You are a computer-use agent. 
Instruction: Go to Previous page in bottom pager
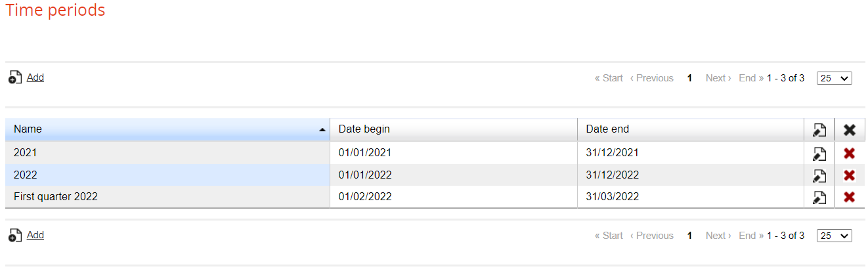[x=651, y=236]
